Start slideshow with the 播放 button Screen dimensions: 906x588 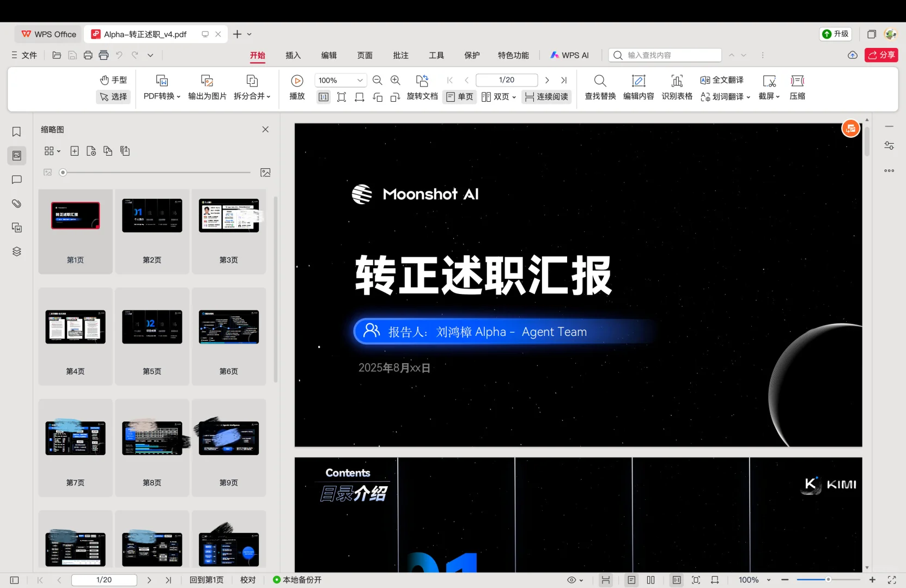click(x=297, y=88)
